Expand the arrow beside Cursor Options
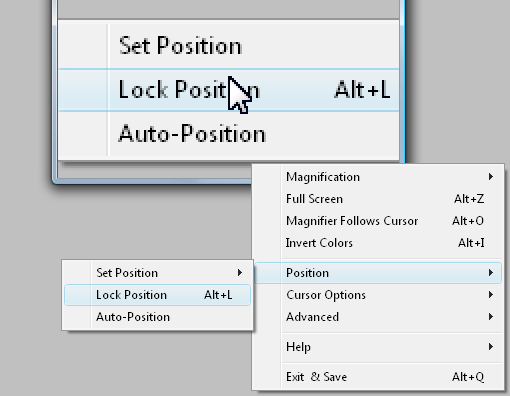 (x=491, y=295)
